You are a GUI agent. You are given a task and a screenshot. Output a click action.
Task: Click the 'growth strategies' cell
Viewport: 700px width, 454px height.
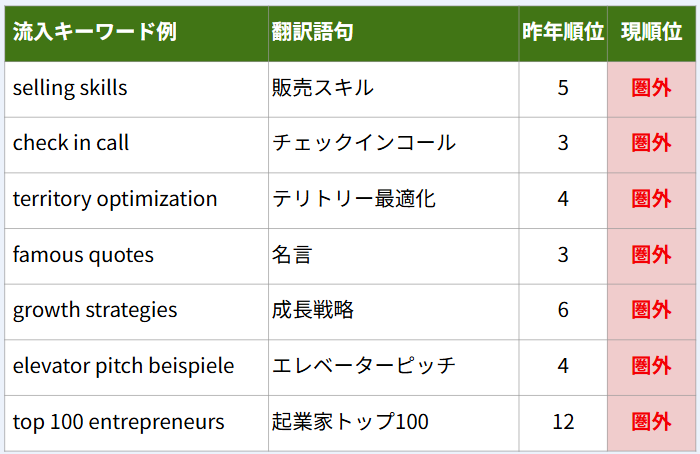coord(95,310)
